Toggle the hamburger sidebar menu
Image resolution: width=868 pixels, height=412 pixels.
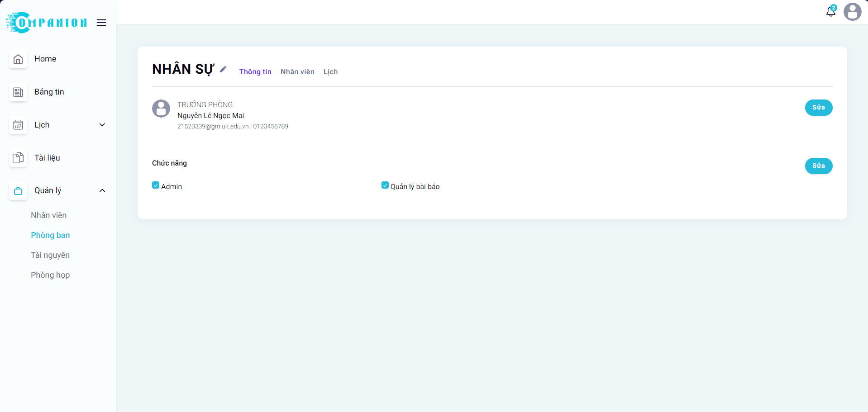[101, 23]
